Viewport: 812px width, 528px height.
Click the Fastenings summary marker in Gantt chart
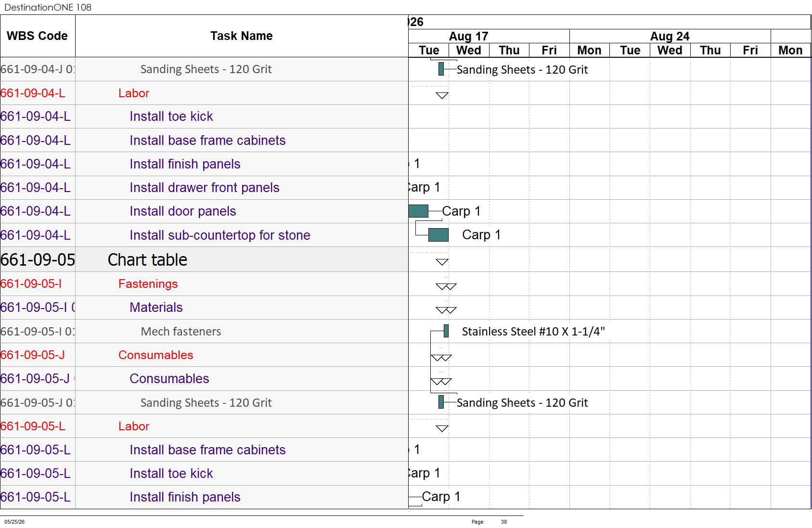coord(446,286)
